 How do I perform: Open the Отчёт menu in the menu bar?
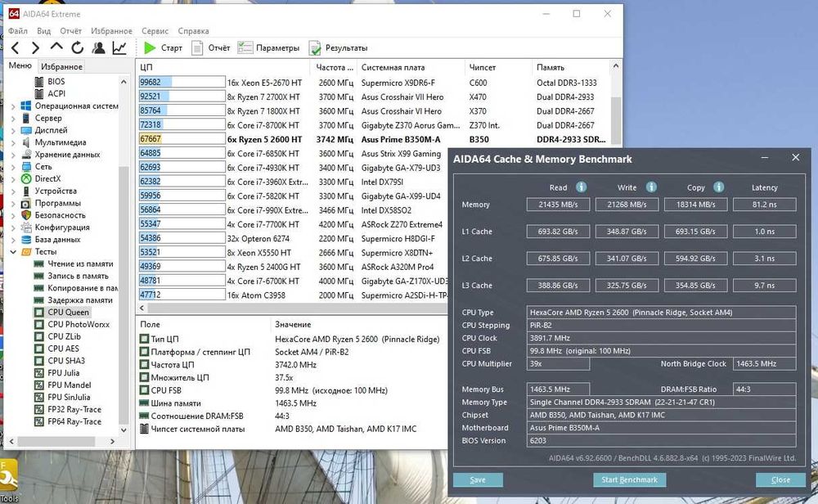click(70, 31)
